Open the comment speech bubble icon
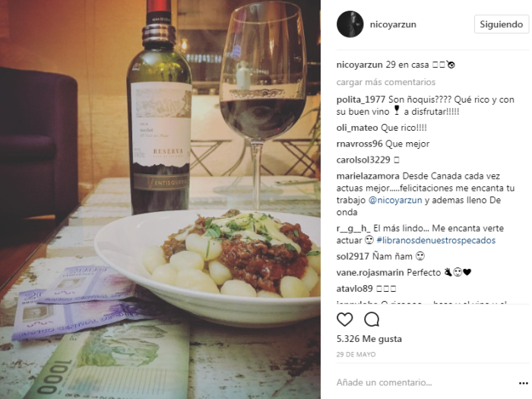The image size is (532, 399). [372, 320]
